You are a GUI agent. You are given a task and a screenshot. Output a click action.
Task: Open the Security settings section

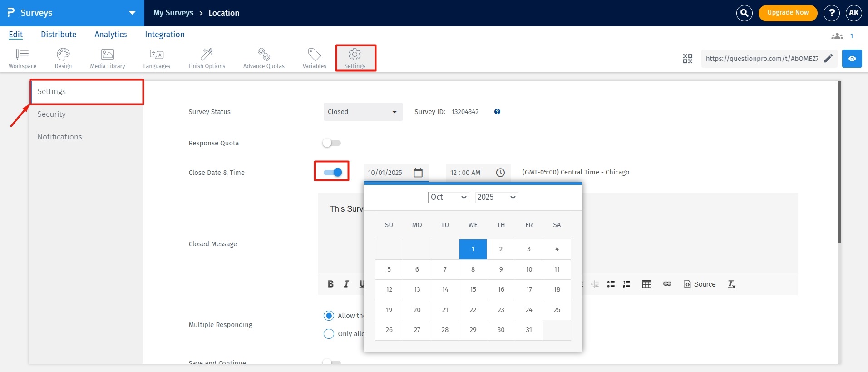click(x=86, y=114)
